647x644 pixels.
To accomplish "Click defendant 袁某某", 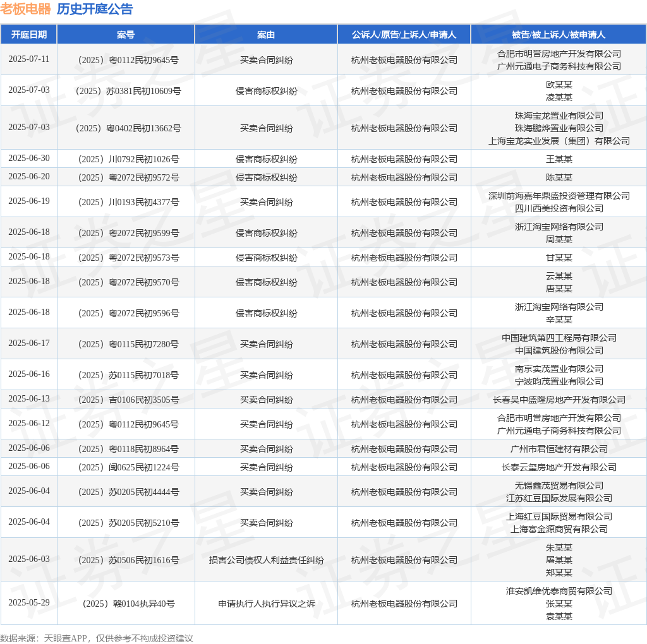I will [x=559, y=616].
